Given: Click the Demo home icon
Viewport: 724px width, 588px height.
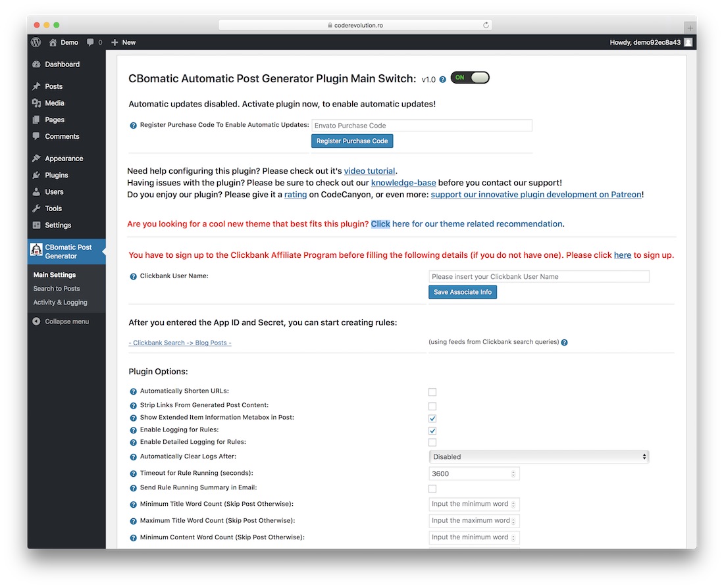Looking at the screenshot, I should tap(53, 42).
